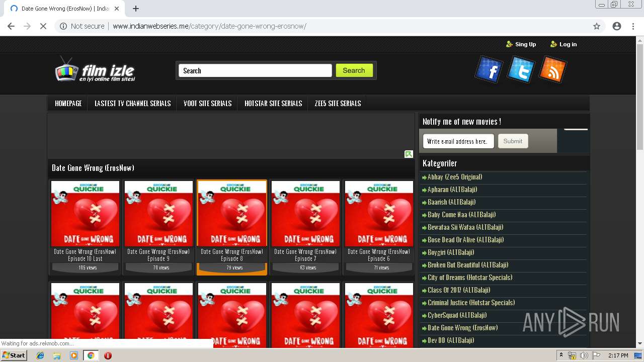
Task: Open the Facebook social icon
Action: click(x=489, y=70)
